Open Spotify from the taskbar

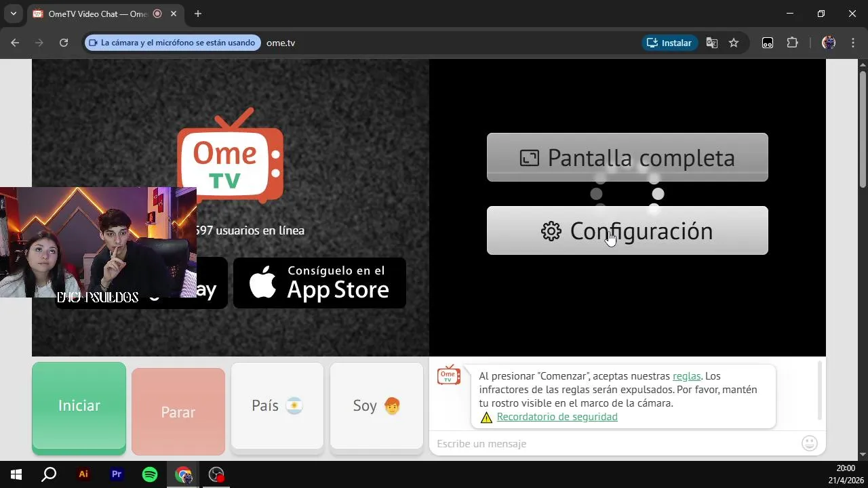150,474
